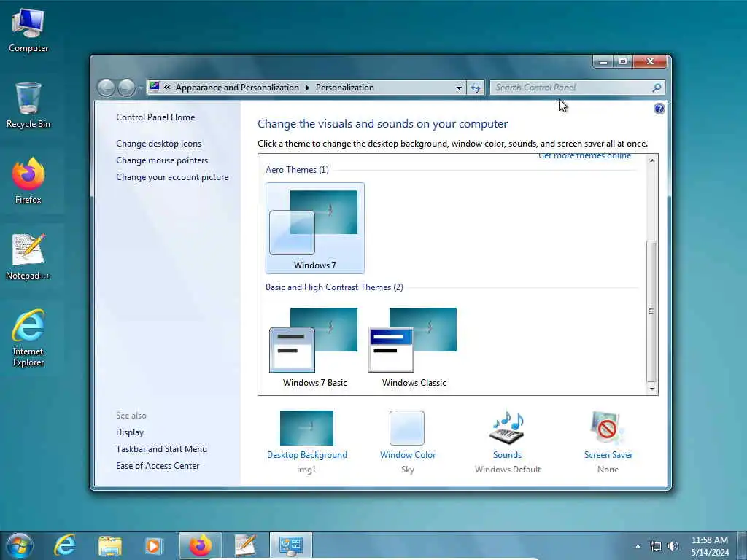The height and width of the screenshot is (560, 747).
Task: Click the Show desktop button
Action: coord(742,546)
